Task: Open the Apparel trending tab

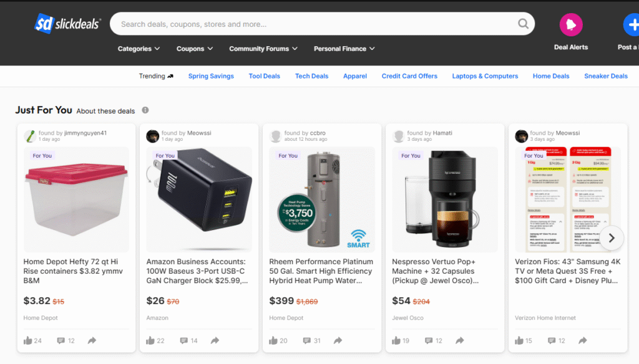Action: [x=355, y=76]
